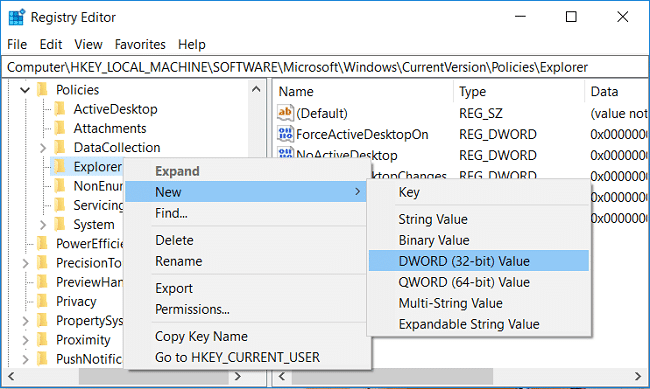Click the Explorer folder icon in tree
This screenshot has width=650, height=389.
pyautogui.click(x=60, y=166)
